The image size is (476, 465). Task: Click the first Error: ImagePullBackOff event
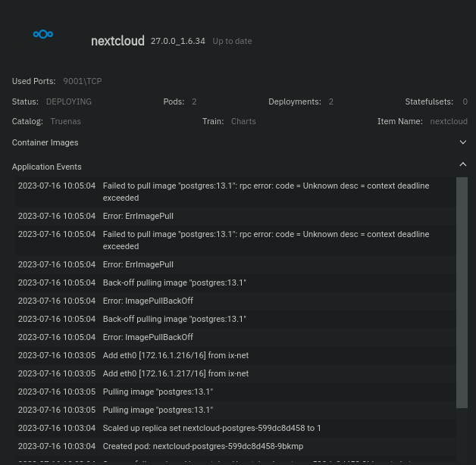coord(235,301)
